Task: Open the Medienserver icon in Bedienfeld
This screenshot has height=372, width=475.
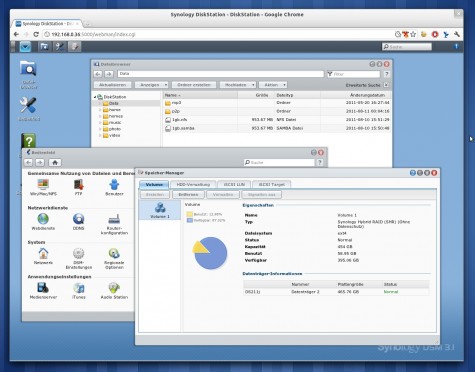Action: [x=43, y=290]
